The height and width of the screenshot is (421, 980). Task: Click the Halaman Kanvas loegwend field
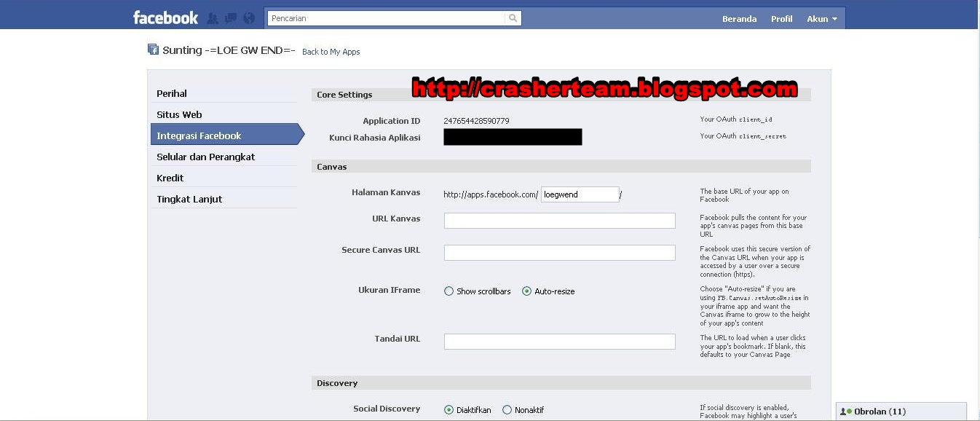tap(580, 194)
